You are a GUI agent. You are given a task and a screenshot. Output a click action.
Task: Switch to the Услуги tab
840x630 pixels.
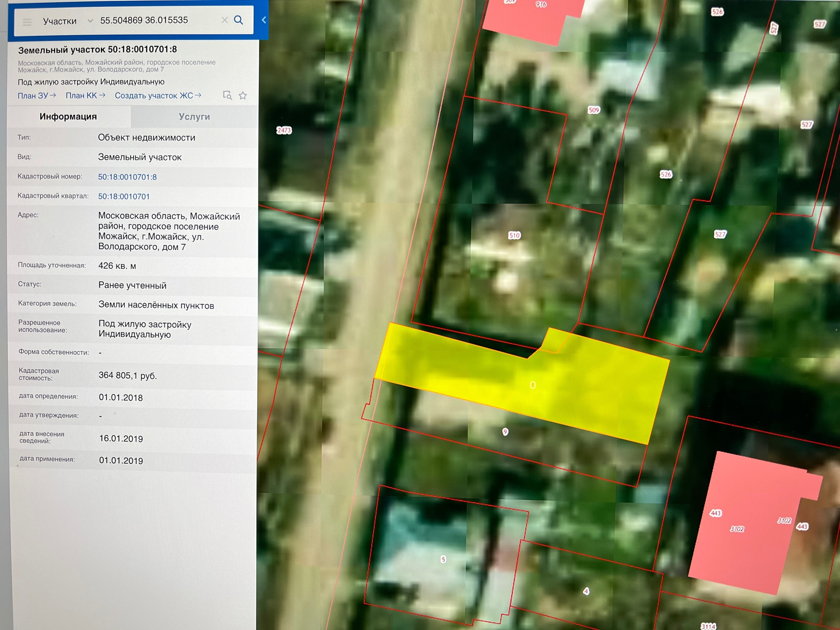194,117
